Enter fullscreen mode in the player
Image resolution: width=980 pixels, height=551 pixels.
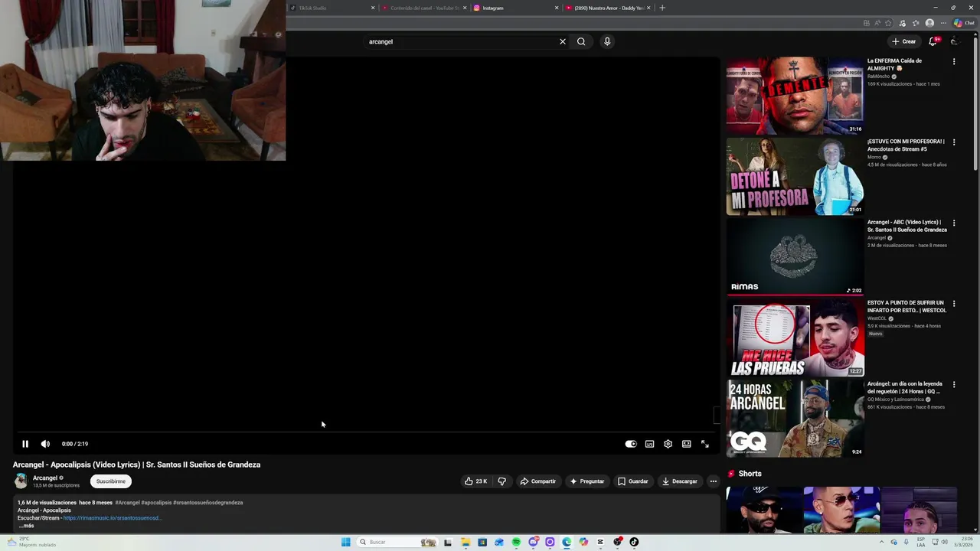705,444
